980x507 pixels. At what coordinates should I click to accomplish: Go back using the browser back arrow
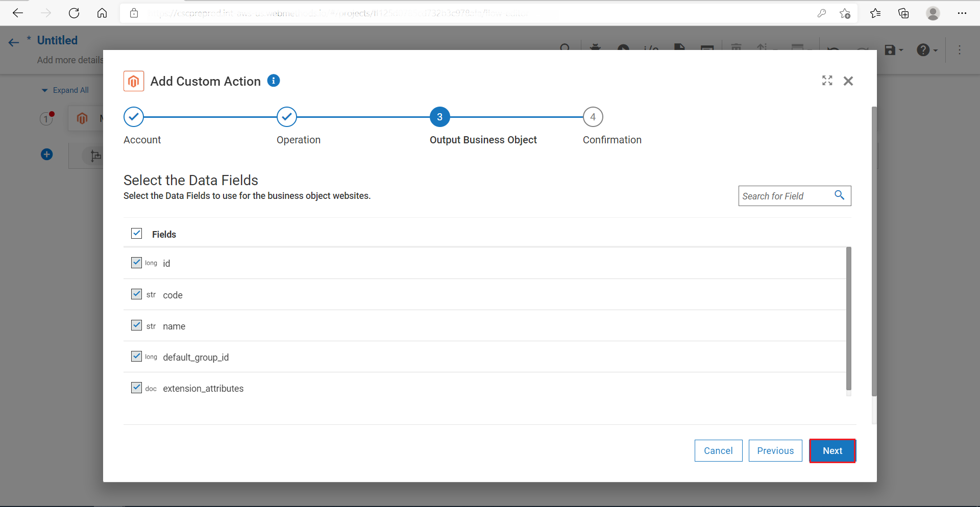[x=18, y=13]
